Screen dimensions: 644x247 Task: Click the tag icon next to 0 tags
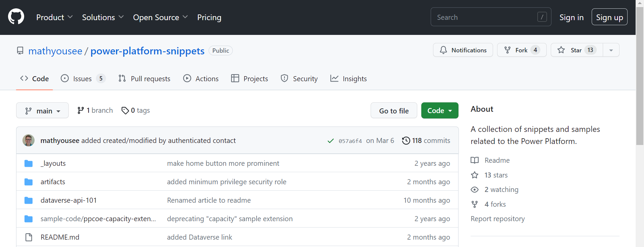tap(125, 110)
